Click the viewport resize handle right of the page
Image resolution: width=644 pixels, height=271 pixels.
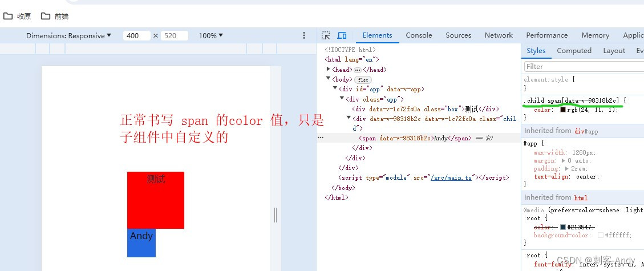276,215
